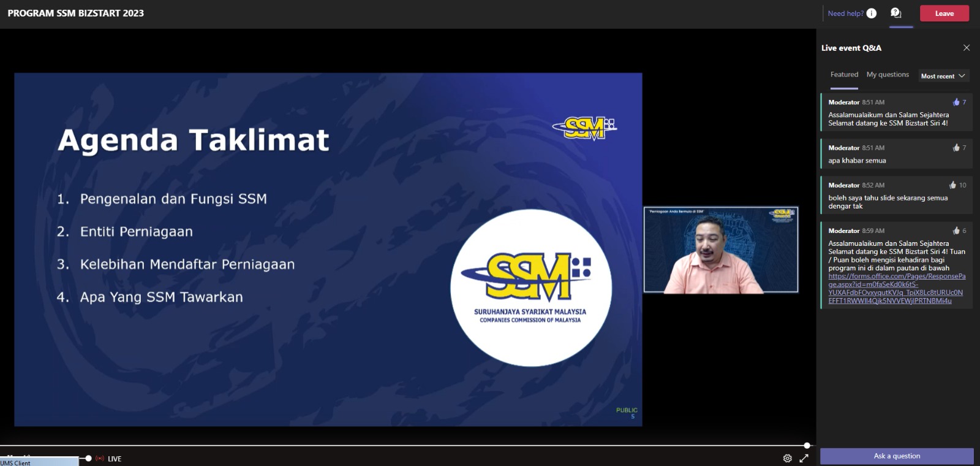Image resolution: width=980 pixels, height=466 pixels.
Task: Click the video progress bar handle
Action: [x=807, y=446]
